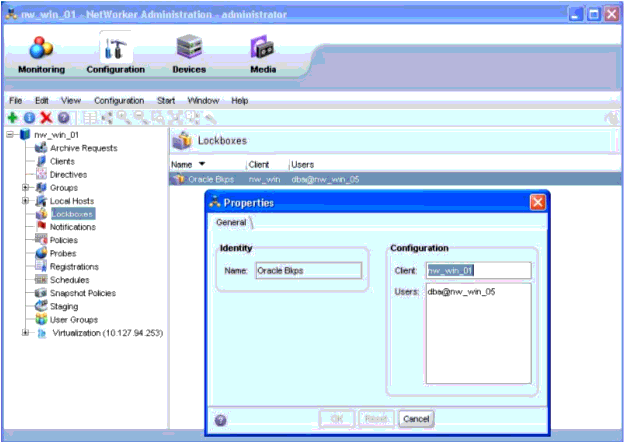Screen dimensions: 624x442
Task: Click the Reset button in Properties
Action: 376,419
